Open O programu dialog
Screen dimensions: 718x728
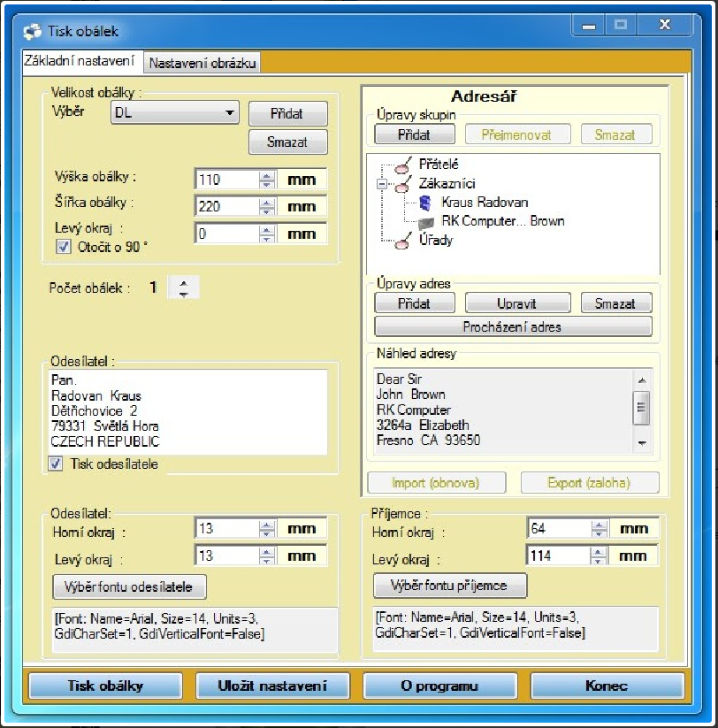439,686
